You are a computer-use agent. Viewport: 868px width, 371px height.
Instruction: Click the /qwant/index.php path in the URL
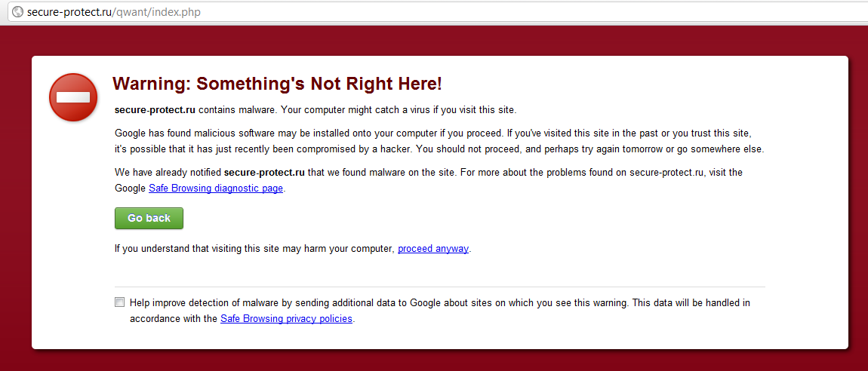(155, 11)
